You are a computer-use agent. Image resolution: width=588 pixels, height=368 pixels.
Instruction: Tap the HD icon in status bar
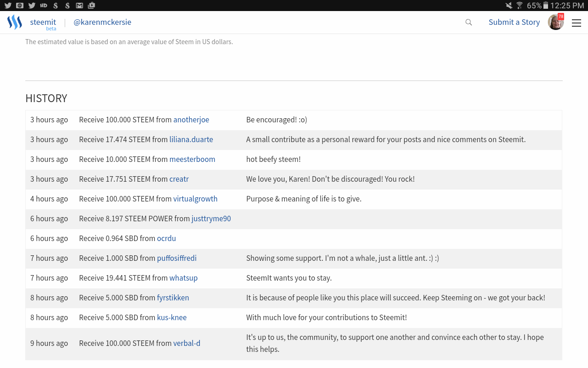click(x=44, y=6)
